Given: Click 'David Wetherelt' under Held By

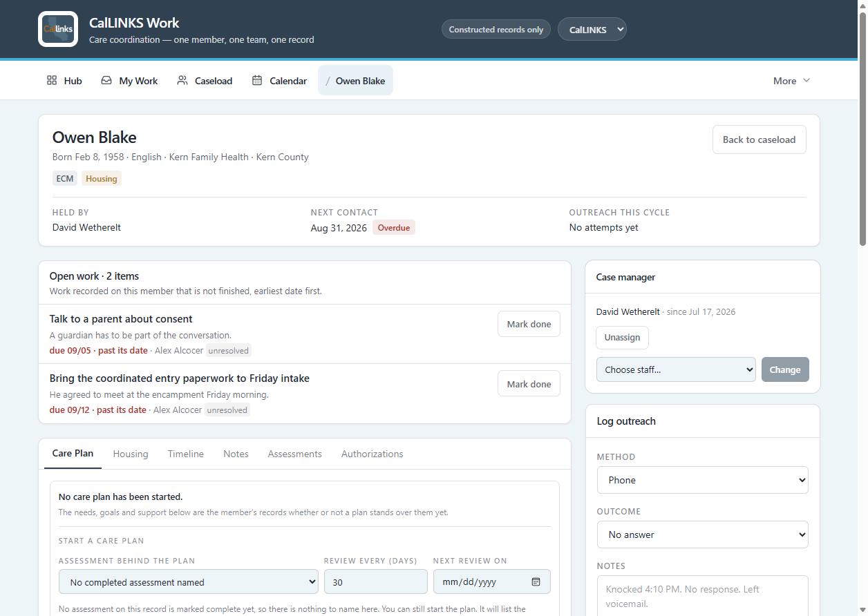Looking at the screenshot, I should tap(86, 227).
